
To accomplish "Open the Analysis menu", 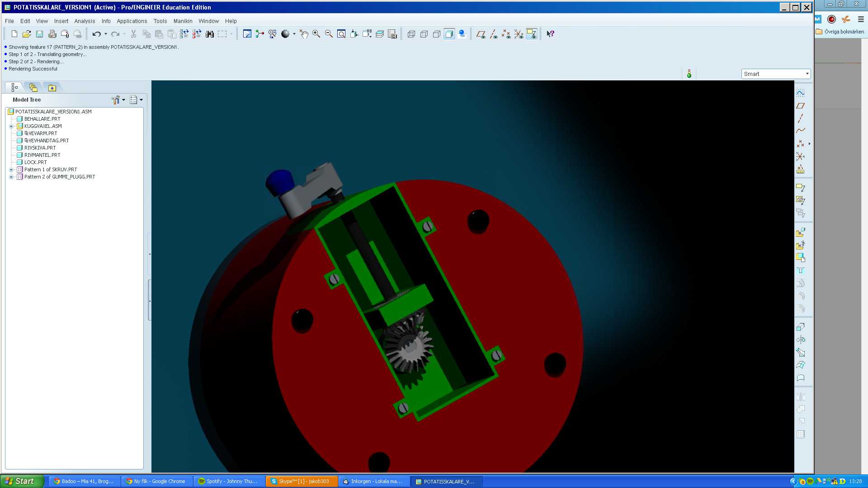I will pyautogui.click(x=85, y=21).
